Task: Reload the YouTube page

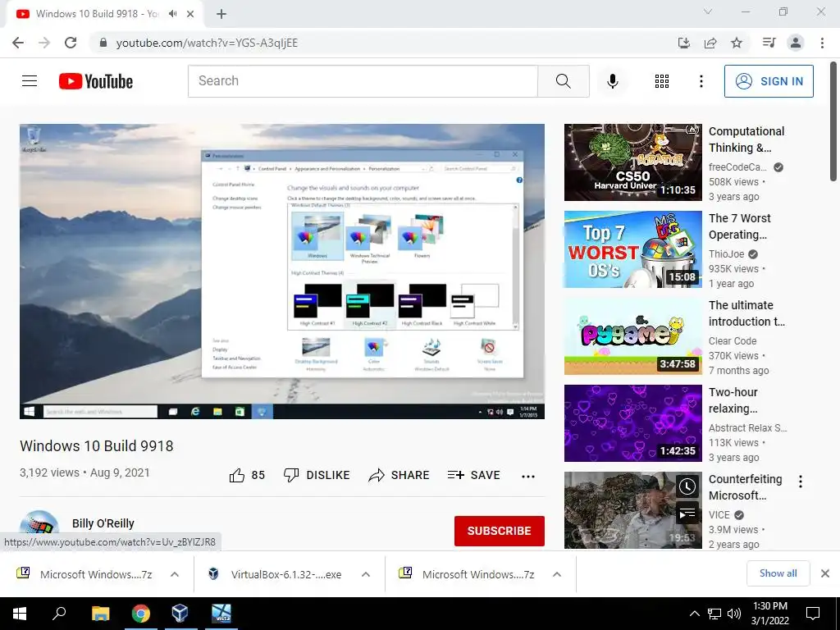Action: coord(71,43)
